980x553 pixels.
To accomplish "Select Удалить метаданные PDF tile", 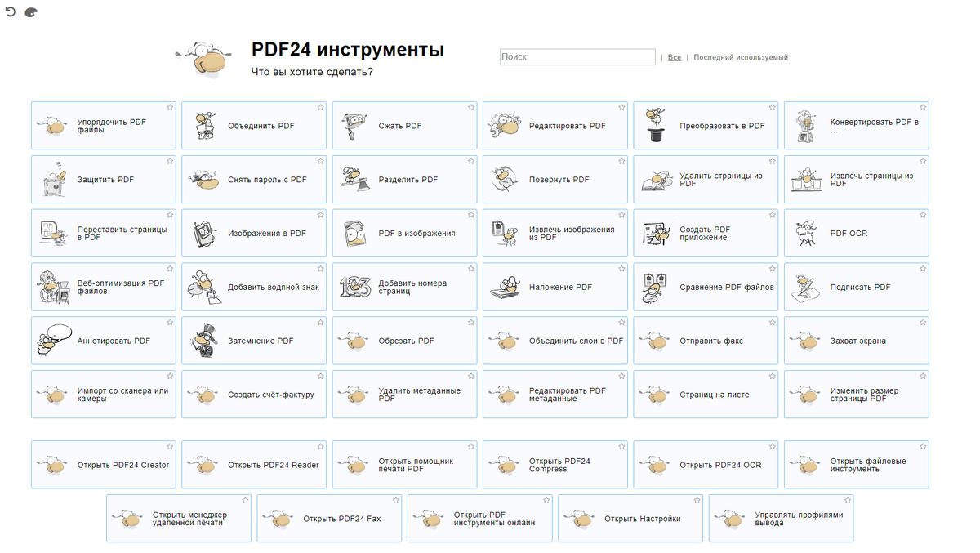I will tap(404, 395).
